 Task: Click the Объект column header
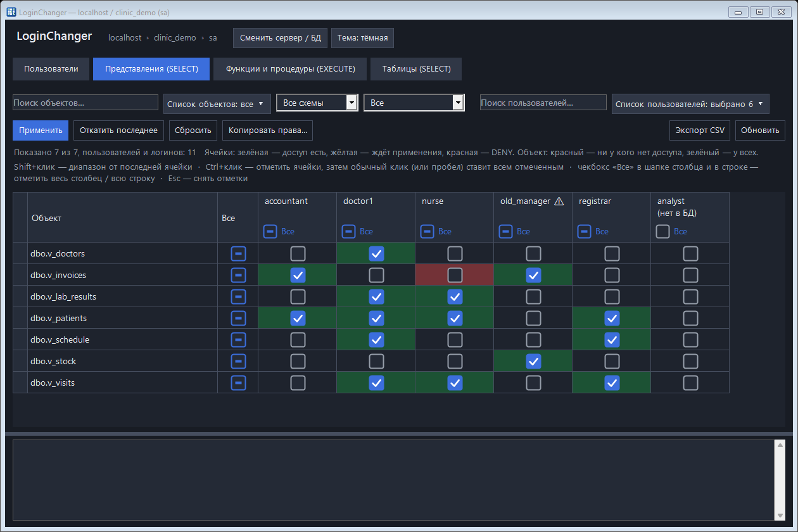pyautogui.click(x=122, y=218)
